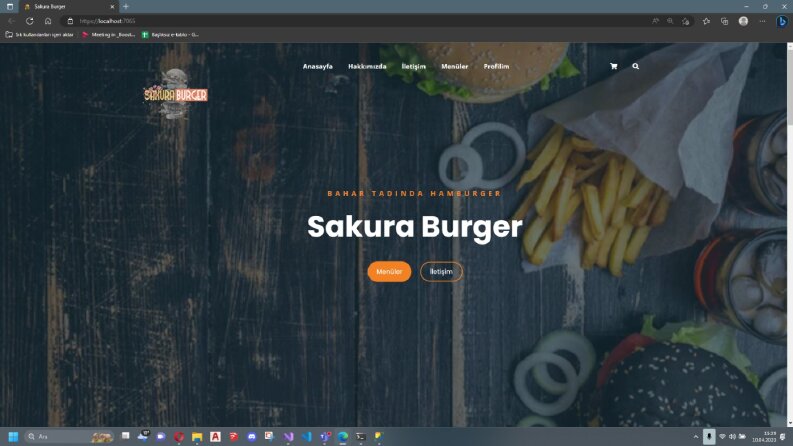Select the Sakura Burger browser tab
Viewport: 793px width, 446px height.
click(x=68, y=7)
